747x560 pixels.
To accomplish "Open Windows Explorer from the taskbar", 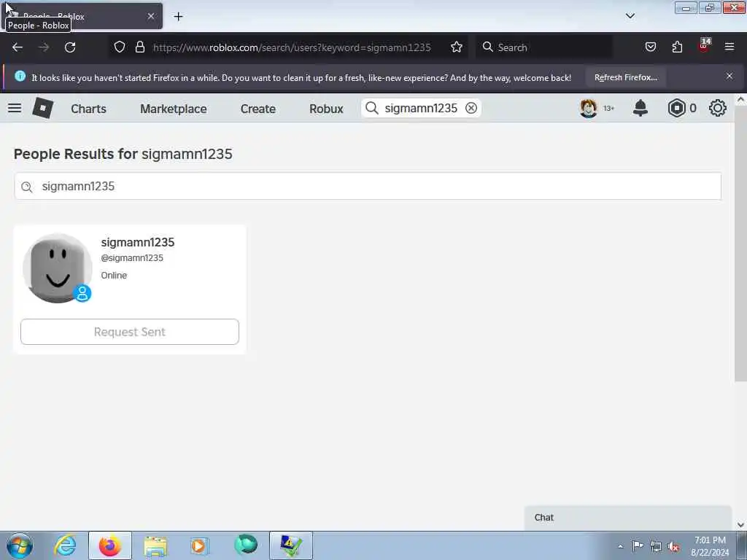I will pos(155,545).
